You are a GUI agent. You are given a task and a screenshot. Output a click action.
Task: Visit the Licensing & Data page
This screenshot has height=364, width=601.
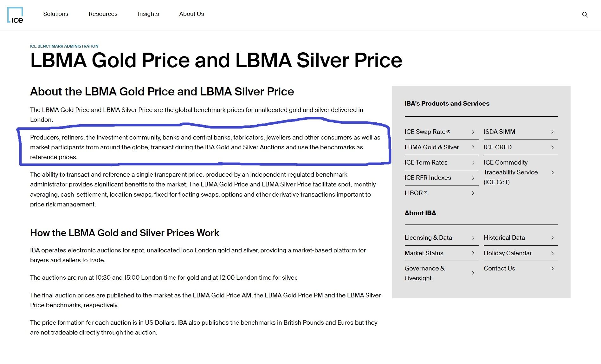428,238
